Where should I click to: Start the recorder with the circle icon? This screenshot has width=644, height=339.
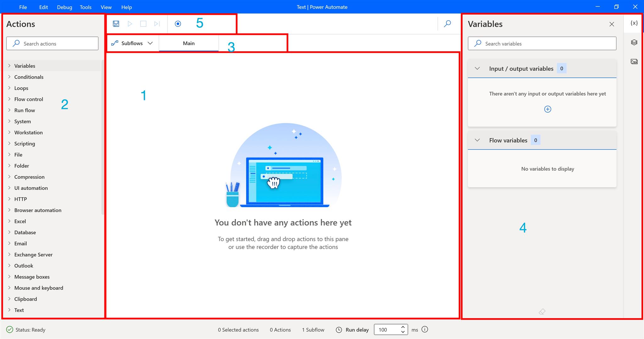[178, 24]
